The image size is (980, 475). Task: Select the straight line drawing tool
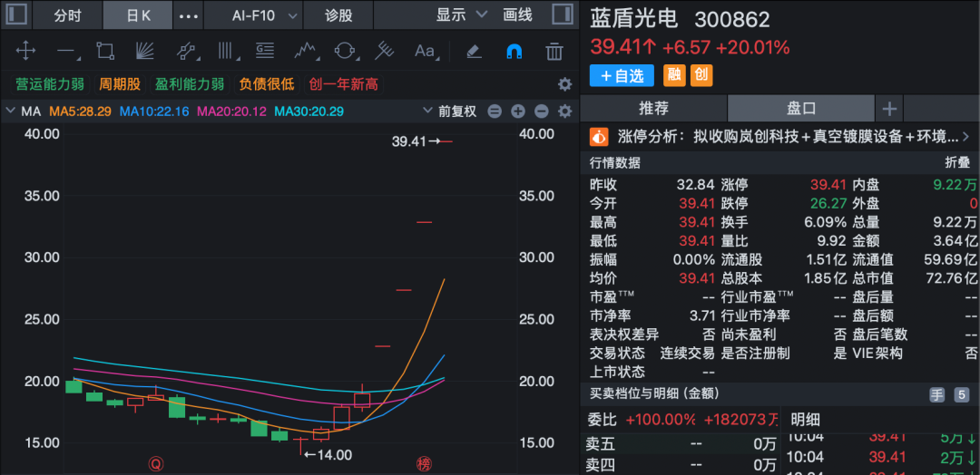[67, 51]
